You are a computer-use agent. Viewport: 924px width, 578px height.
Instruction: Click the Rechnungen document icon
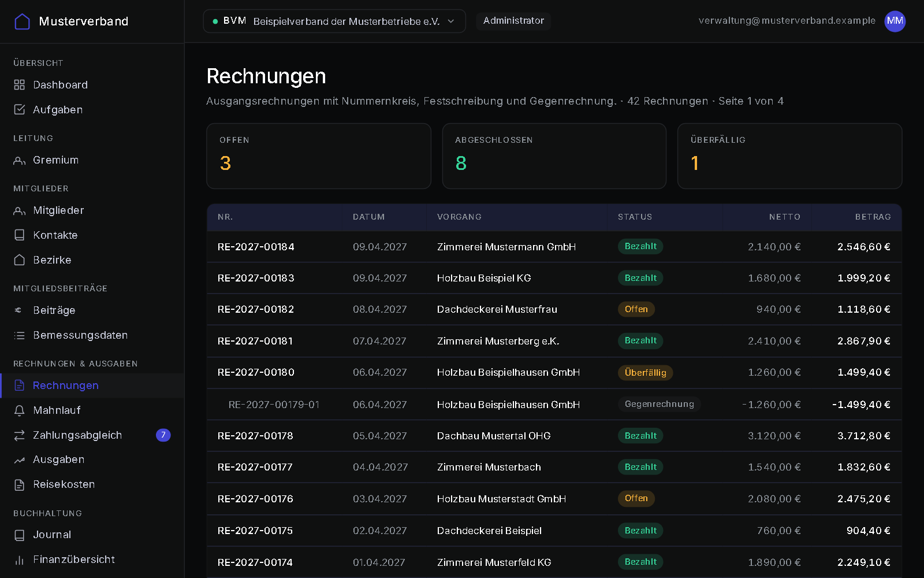coord(20,386)
